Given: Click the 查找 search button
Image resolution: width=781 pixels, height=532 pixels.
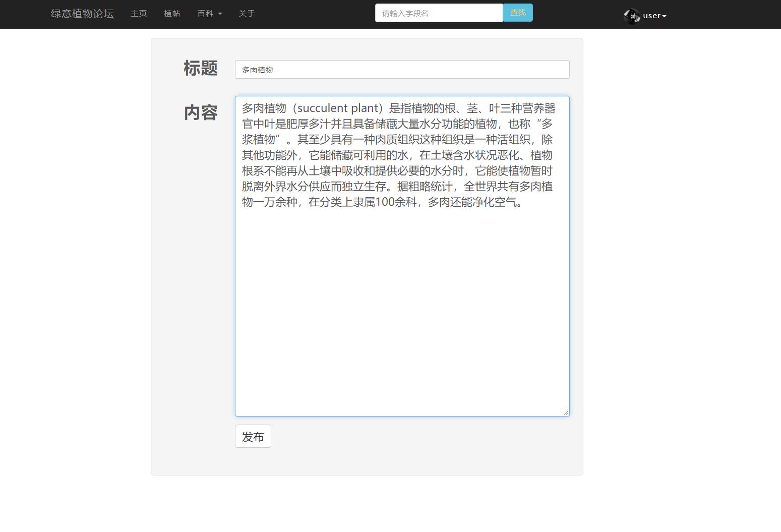Looking at the screenshot, I should (x=517, y=12).
